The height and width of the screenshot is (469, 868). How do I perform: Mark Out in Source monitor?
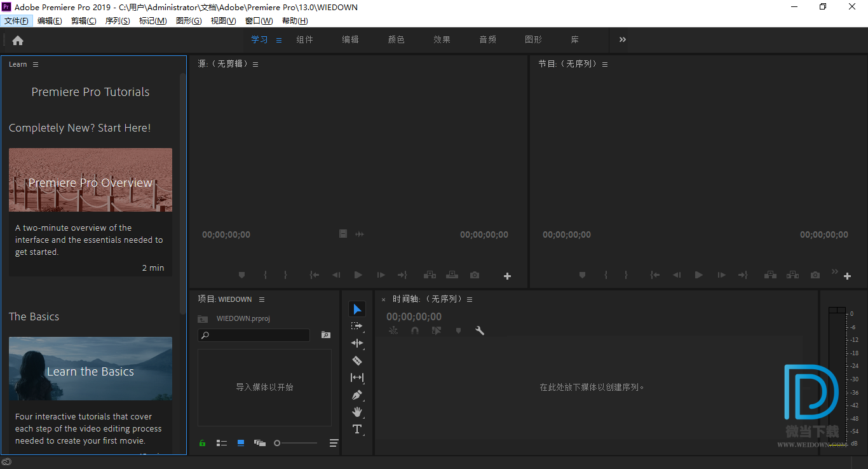pos(285,275)
